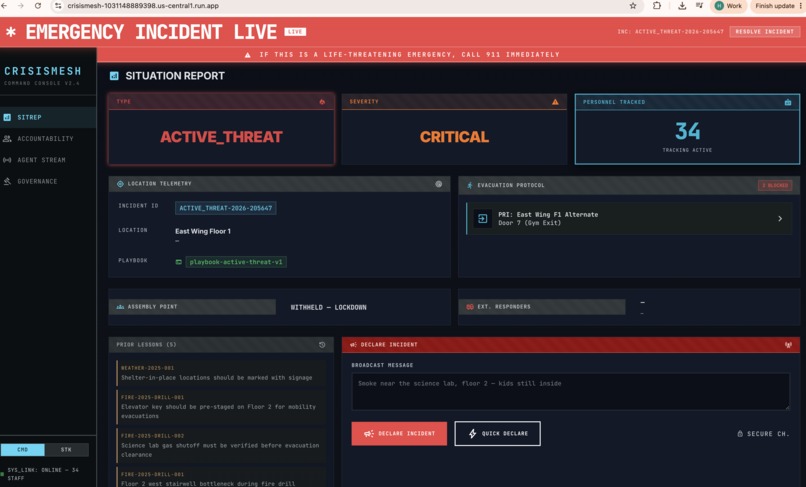The image size is (806, 487).
Task: Open the Governance section
Action: [48, 181]
